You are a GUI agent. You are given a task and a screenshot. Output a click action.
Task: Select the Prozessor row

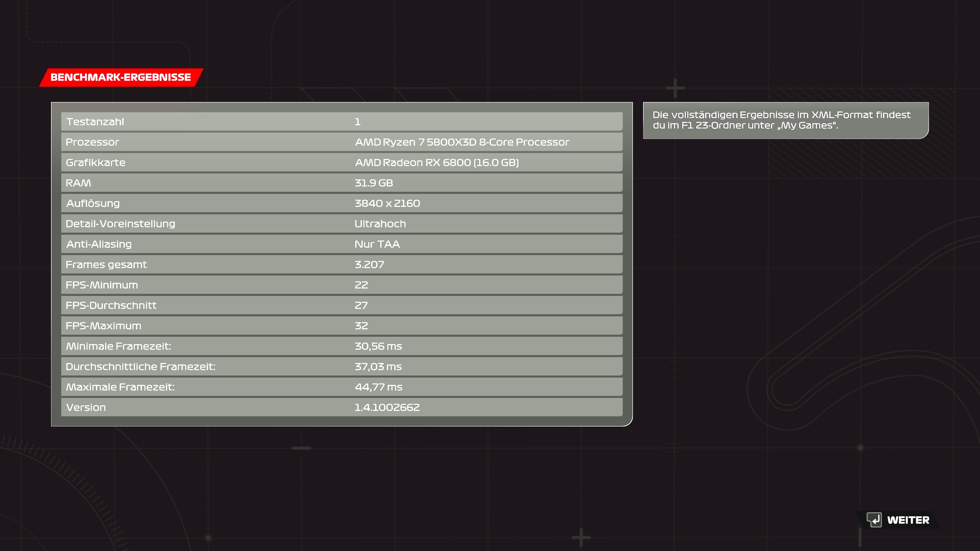coord(341,142)
